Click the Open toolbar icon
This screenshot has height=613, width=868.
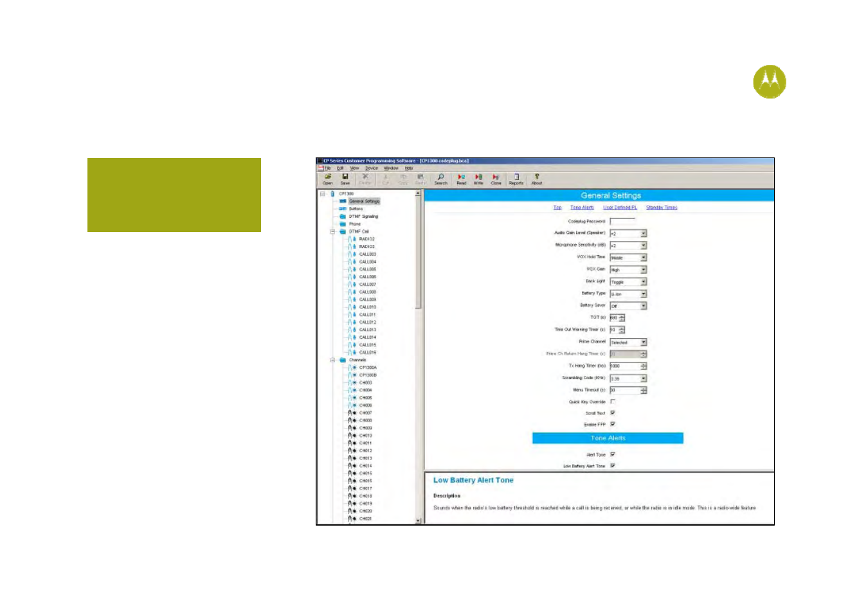(x=328, y=179)
